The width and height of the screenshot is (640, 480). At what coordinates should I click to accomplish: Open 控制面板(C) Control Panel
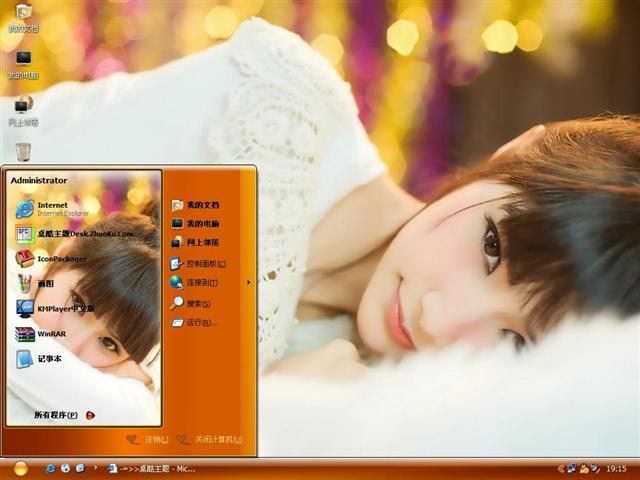(205, 264)
